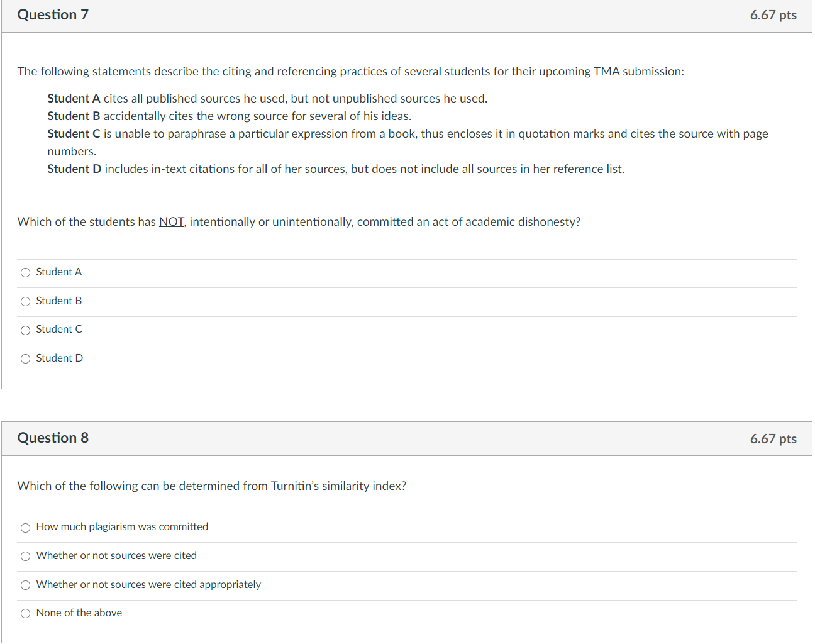815x644 pixels.
Task: Choose 'How much plagiarism was committed' option
Action: (25, 528)
